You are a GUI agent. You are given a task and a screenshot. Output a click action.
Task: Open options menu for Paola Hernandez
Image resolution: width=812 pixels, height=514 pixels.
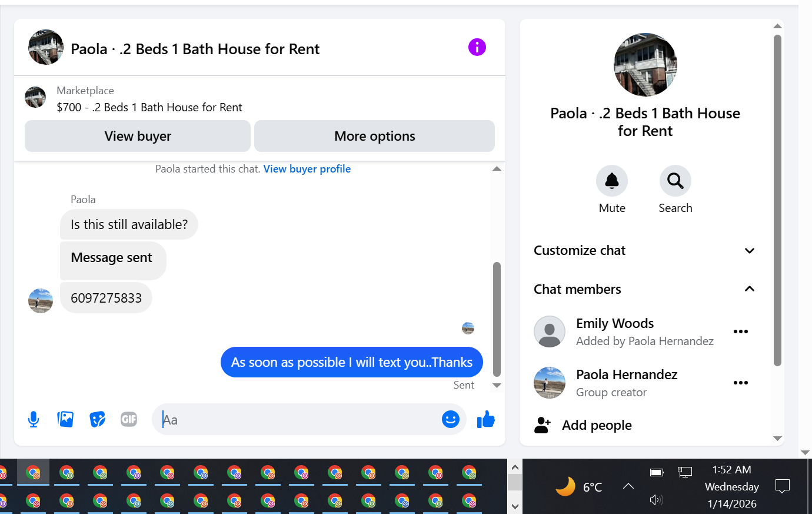coord(741,383)
